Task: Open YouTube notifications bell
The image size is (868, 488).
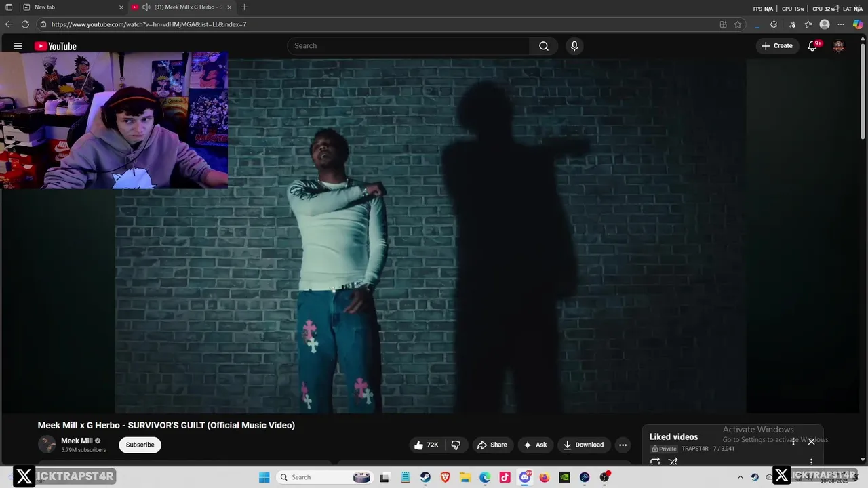Action: [x=812, y=46]
